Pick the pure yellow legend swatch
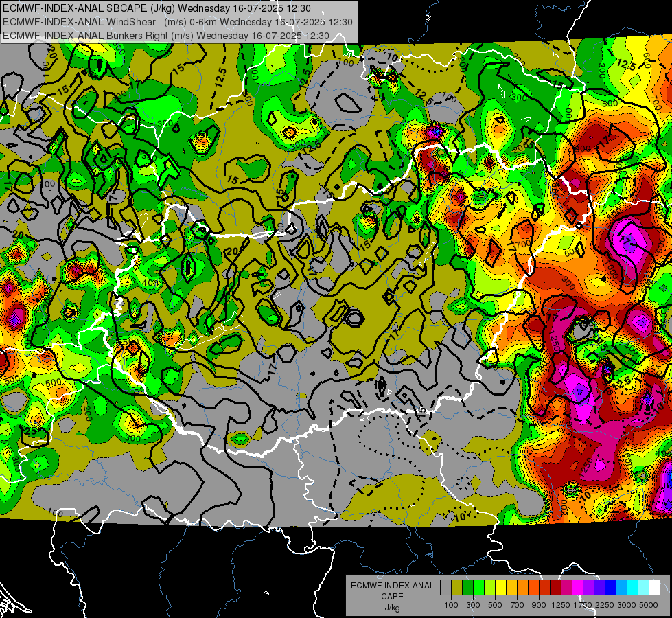The width and height of the screenshot is (672, 618). (500, 588)
